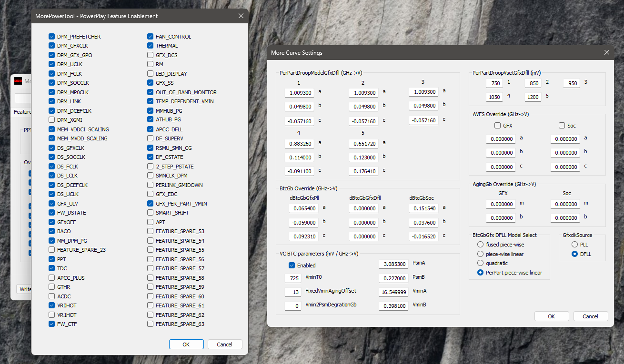The width and height of the screenshot is (624, 364).
Task: Close the More Curve Settings window
Action: point(606,52)
